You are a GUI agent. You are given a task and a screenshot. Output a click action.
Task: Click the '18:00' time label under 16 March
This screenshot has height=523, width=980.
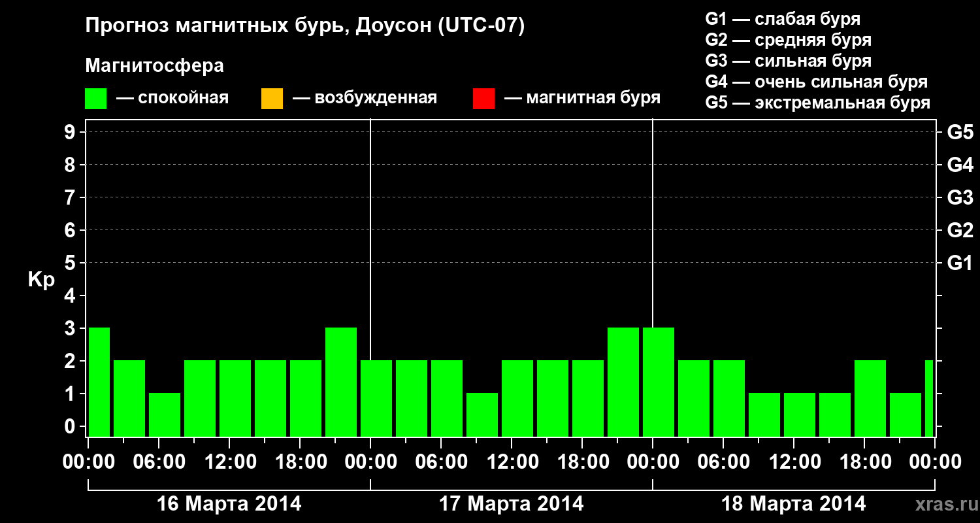tap(300, 462)
